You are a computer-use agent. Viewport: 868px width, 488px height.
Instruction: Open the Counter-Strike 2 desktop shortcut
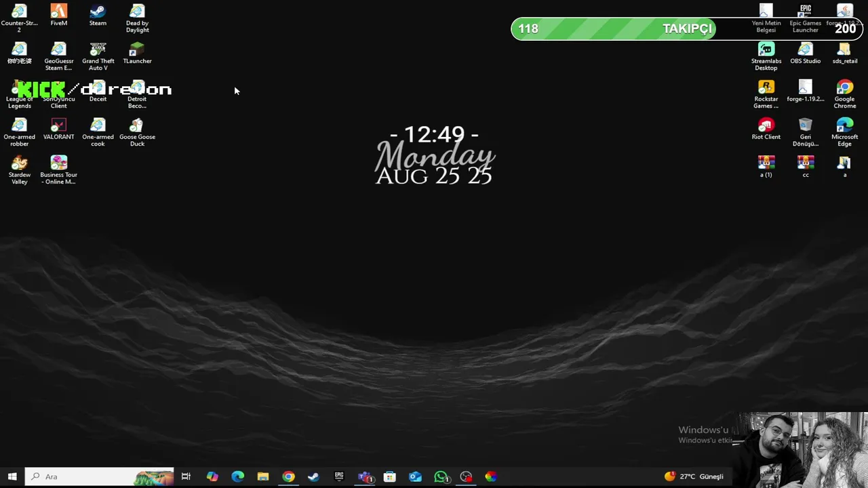(x=19, y=18)
